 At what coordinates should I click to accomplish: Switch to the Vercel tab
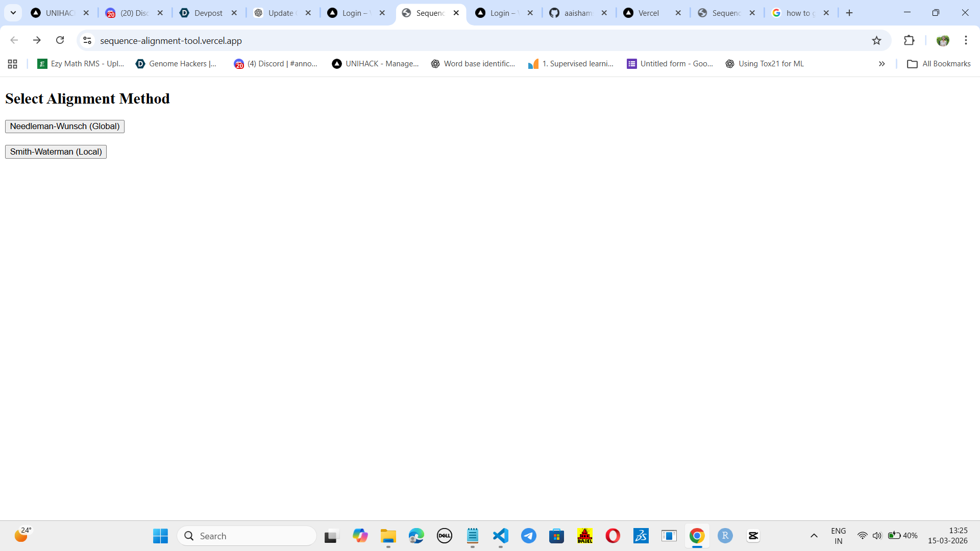(x=648, y=13)
